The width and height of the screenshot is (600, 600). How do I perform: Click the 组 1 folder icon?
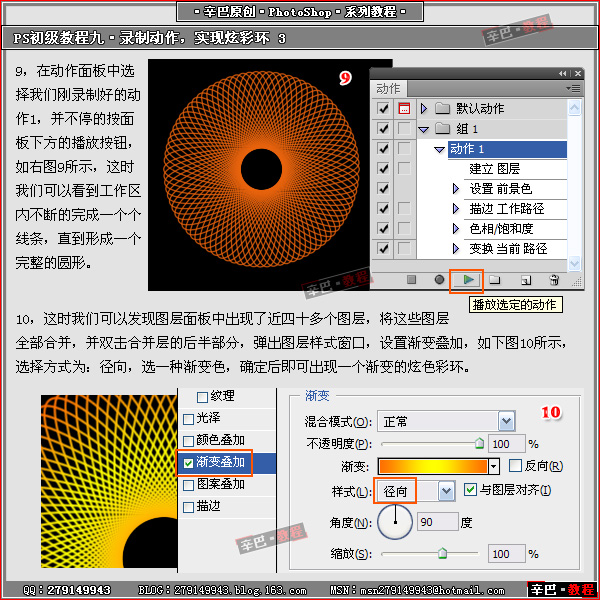[x=442, y=129]
